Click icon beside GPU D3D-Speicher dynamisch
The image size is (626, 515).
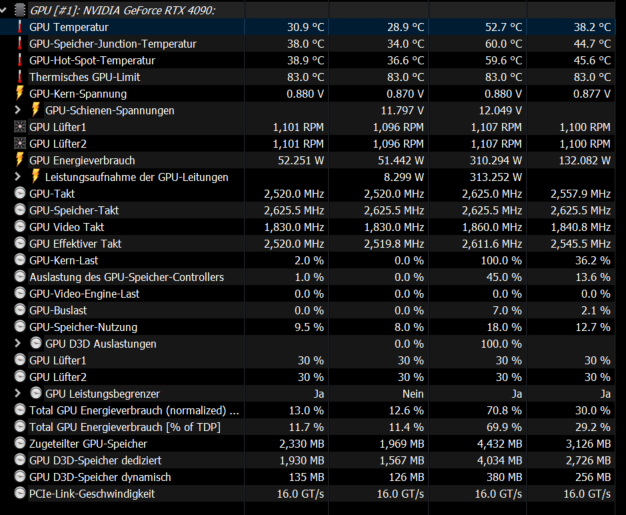tap(20, 477)
